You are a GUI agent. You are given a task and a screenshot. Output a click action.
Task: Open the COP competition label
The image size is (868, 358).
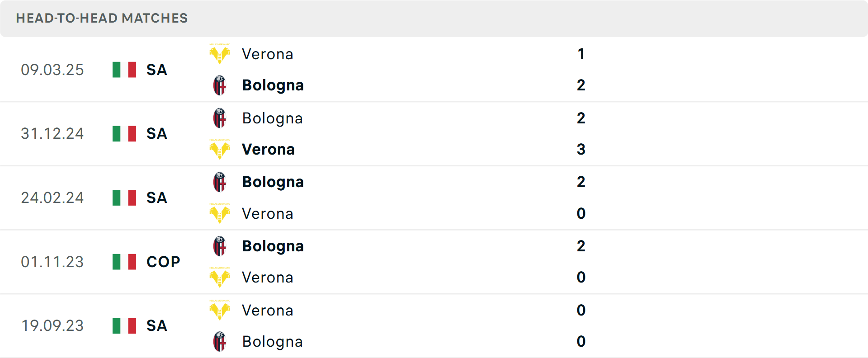(x=163, y=262)
